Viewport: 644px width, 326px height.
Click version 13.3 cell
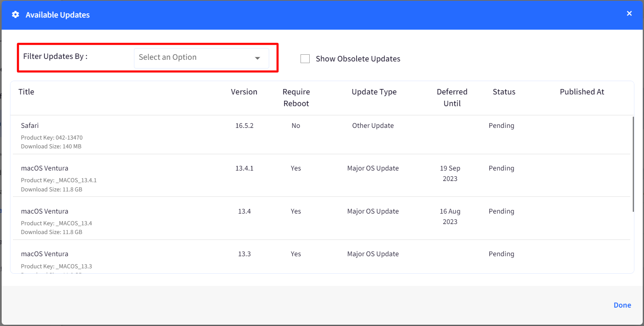pyautogui.click(x=244, y=254)
